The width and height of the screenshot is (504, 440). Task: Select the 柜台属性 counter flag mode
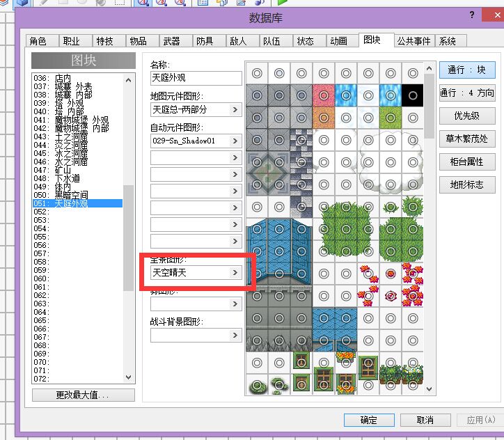point(467,162)
